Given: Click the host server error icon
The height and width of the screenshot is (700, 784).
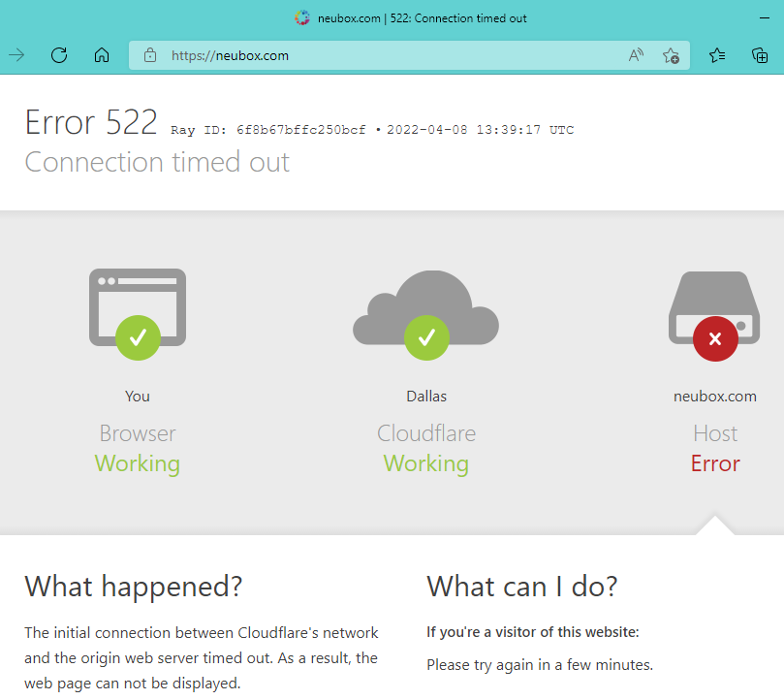Looking at the screenshot, I should tap(714, 316).
